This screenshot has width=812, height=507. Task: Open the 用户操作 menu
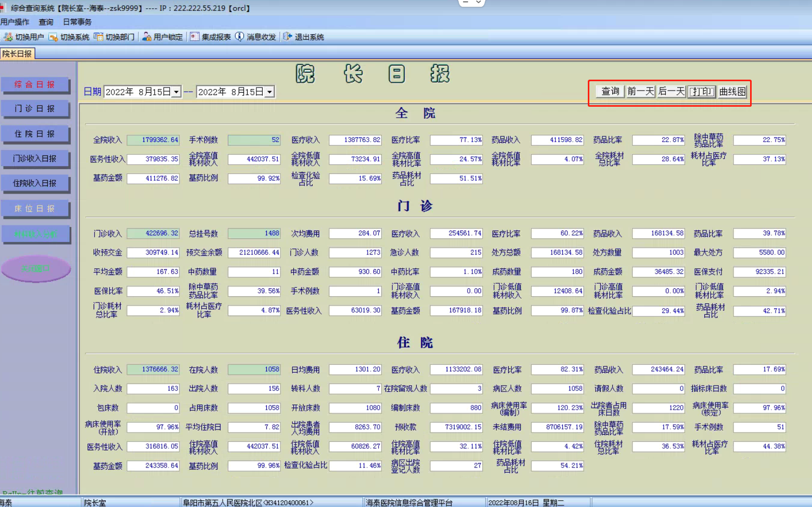click(x=15, y=22)
